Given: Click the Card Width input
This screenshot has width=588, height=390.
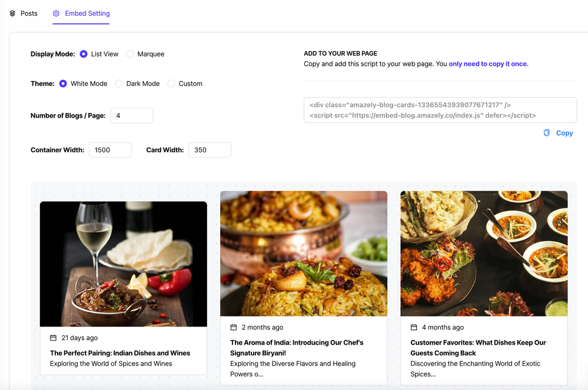Looking at the screenshot, I should click(x=210, y=150).
